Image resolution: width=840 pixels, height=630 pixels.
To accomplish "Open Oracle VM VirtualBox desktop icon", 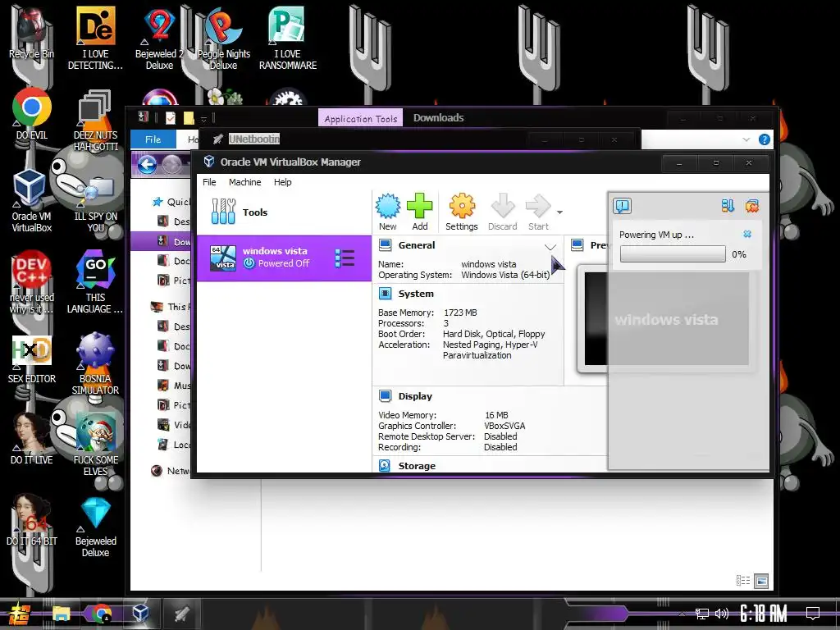I will click(x=32, y=201).
